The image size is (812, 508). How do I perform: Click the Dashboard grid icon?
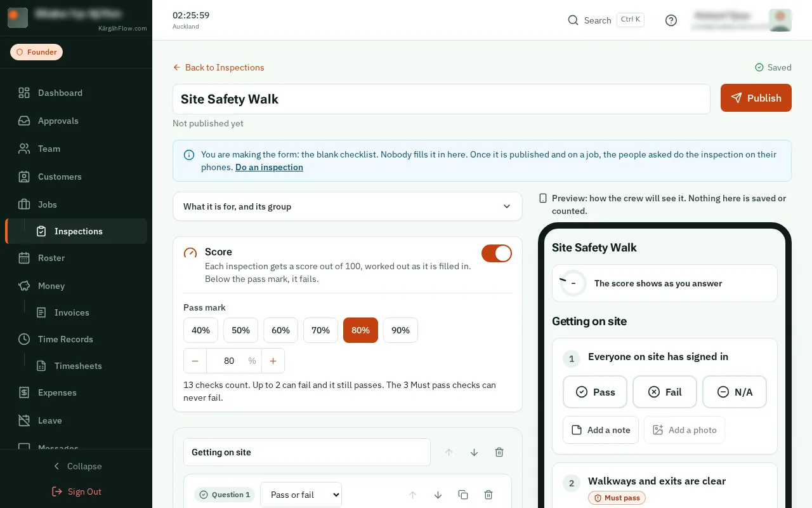pos(24,93)
